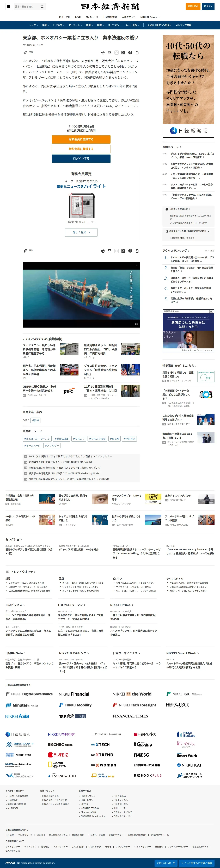Viewport: 220px width, 868px height.
Task: Click the 詳しく見る button
Action: coord(81,232)
